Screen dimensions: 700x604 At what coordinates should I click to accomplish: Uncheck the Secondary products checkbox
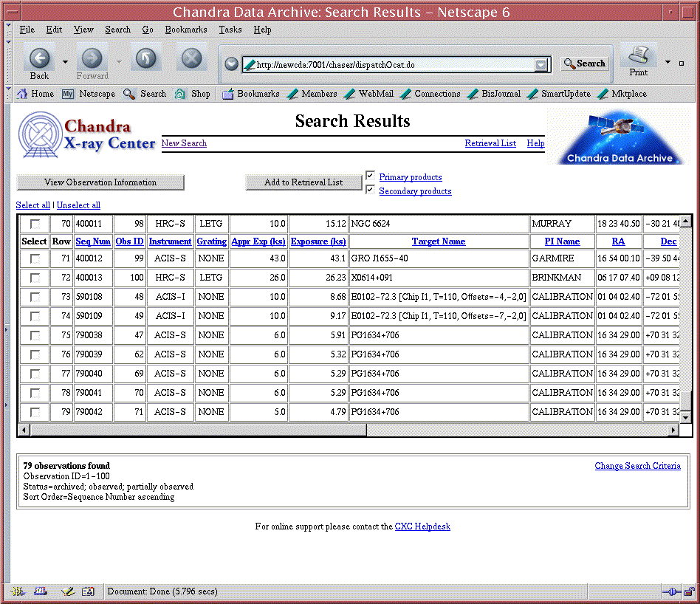pyautogui.click(x=371, y=190)
